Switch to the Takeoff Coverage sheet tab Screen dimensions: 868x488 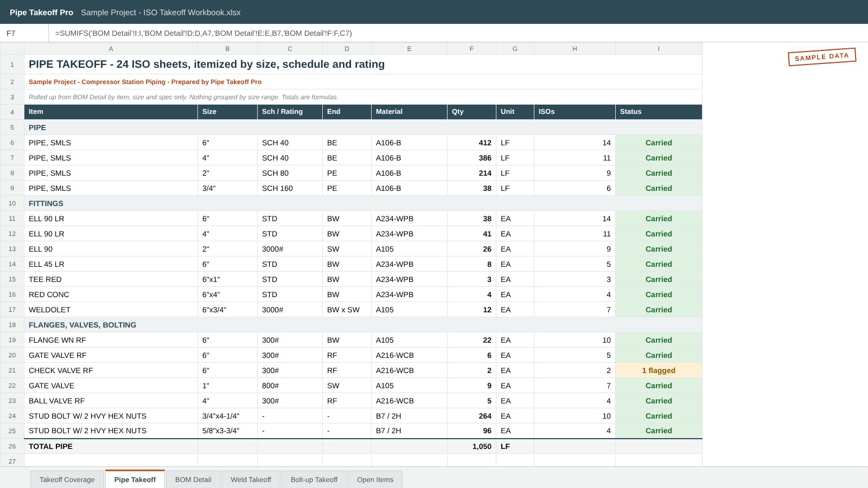[x=67, y=479]
